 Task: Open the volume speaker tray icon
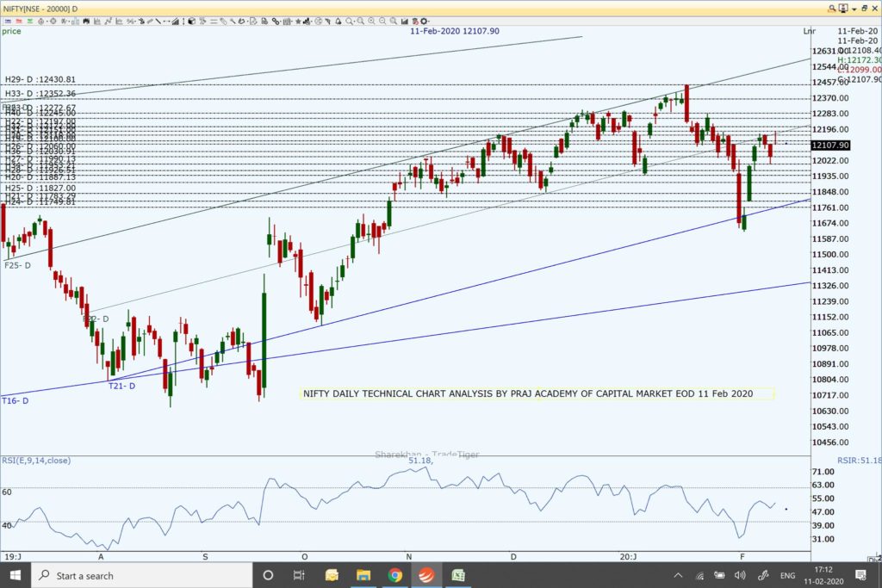click(740, 575)
